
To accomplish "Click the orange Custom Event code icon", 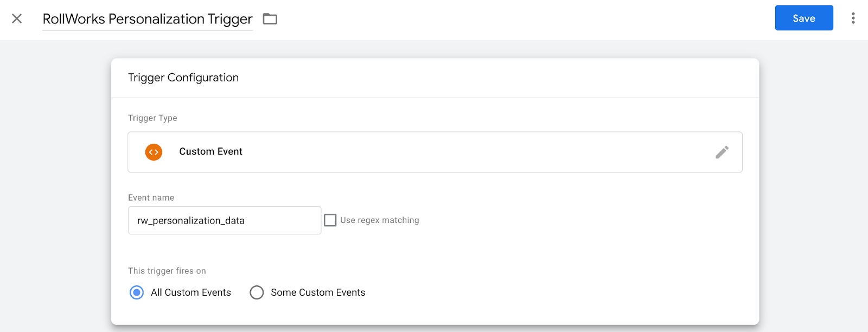I will coord(154,152).
